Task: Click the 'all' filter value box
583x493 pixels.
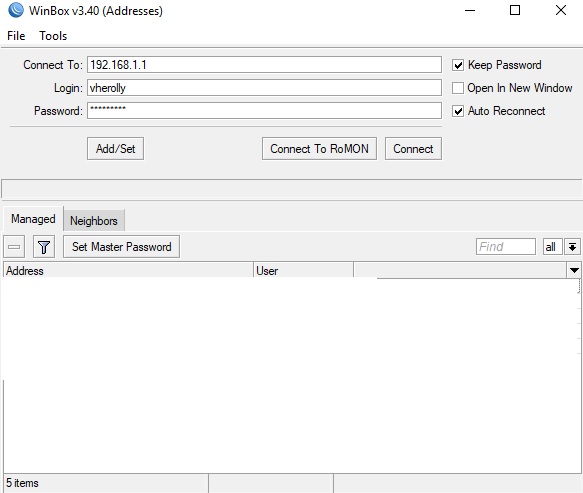Action: pos(553,246)
